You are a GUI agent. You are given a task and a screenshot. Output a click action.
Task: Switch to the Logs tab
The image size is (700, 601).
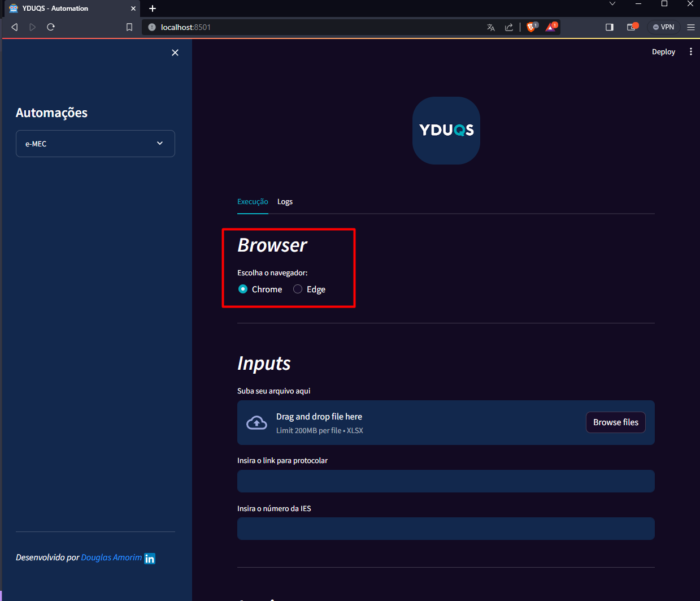pos(285,202)
